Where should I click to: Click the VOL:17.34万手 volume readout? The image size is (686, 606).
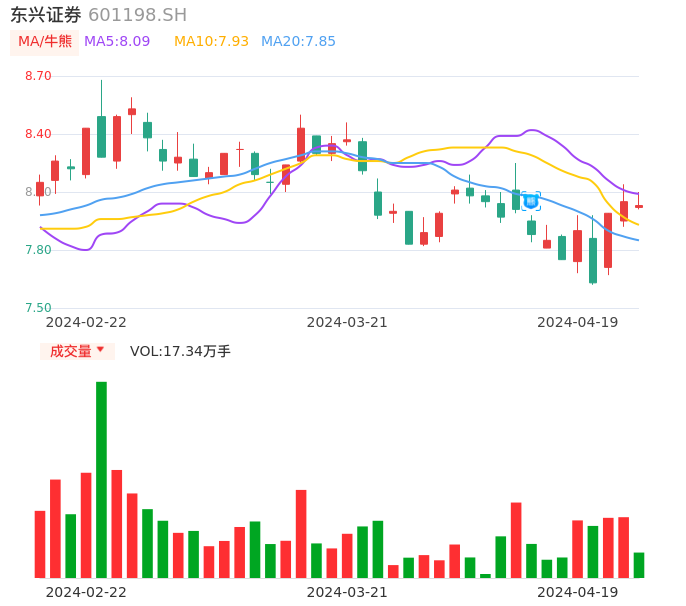[180, 351]
